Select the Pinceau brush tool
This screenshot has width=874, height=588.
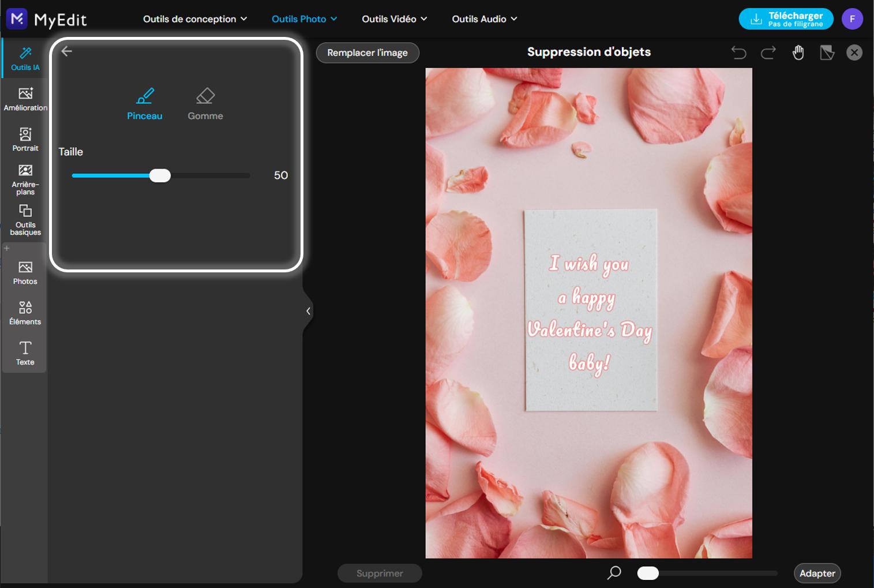(x=144, y=103)
